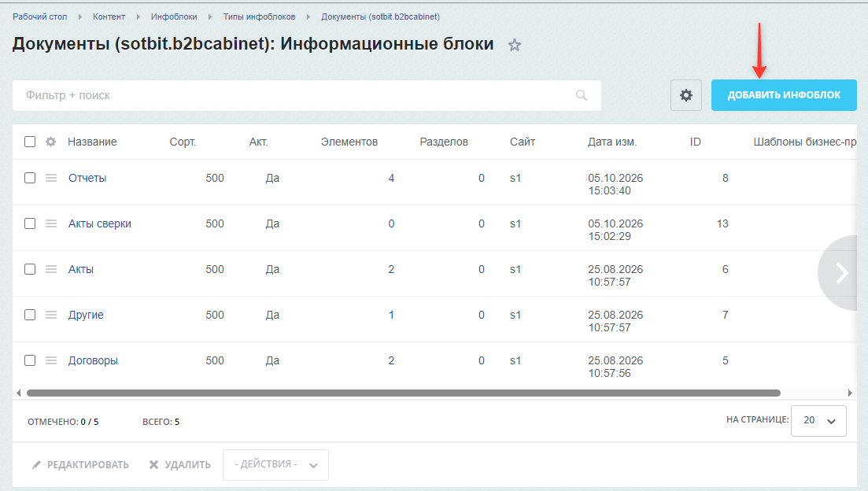The width and height of the screenshot is (868, 491).
Task: Open the Акты infoblock link
Action: pos(81,270)
